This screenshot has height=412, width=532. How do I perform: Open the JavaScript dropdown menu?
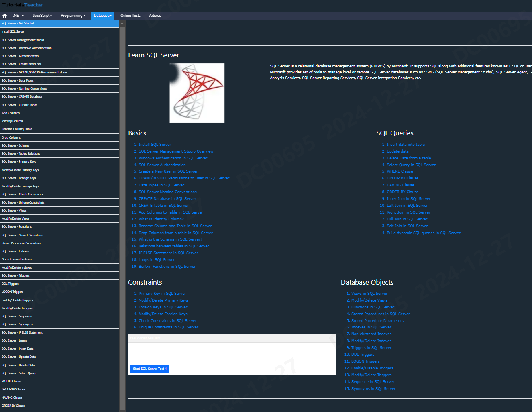42,16
